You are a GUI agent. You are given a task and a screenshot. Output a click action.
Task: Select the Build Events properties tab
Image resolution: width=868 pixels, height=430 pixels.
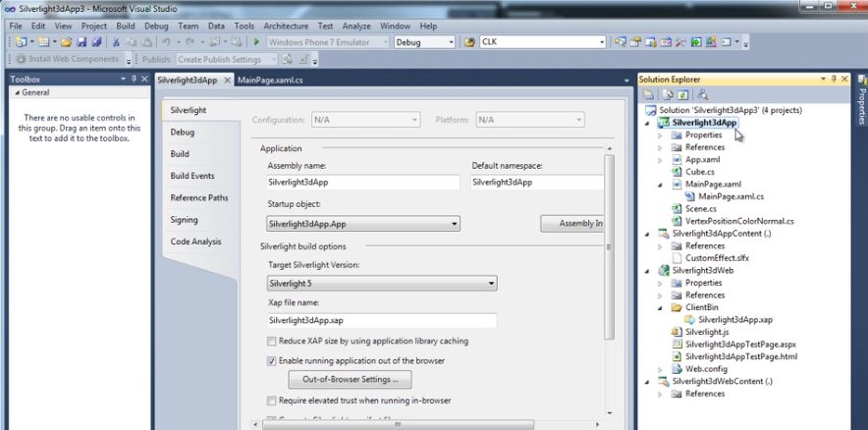pos(192,176)
